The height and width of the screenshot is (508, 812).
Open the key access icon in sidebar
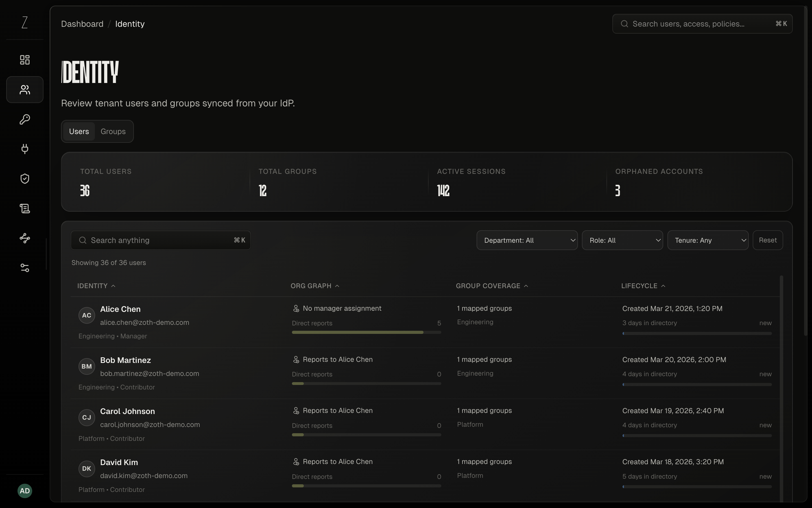(25, 119)
